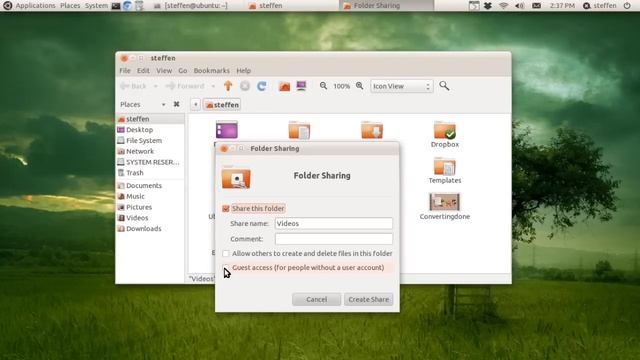The image size is (640, 360).
Task: Open the Edit menu
Action: click(x=143, y=71)
